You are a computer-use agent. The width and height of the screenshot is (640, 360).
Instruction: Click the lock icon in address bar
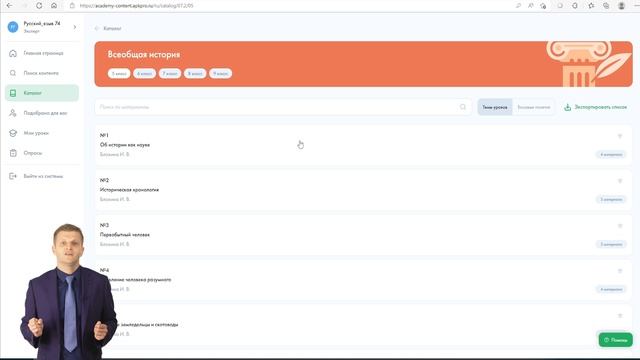(72, 6)
